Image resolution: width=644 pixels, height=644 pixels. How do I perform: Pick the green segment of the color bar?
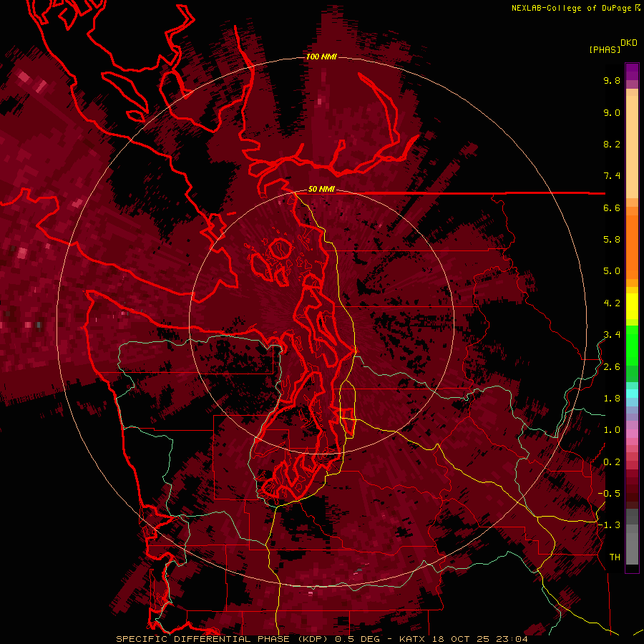[x=632, y=345]
